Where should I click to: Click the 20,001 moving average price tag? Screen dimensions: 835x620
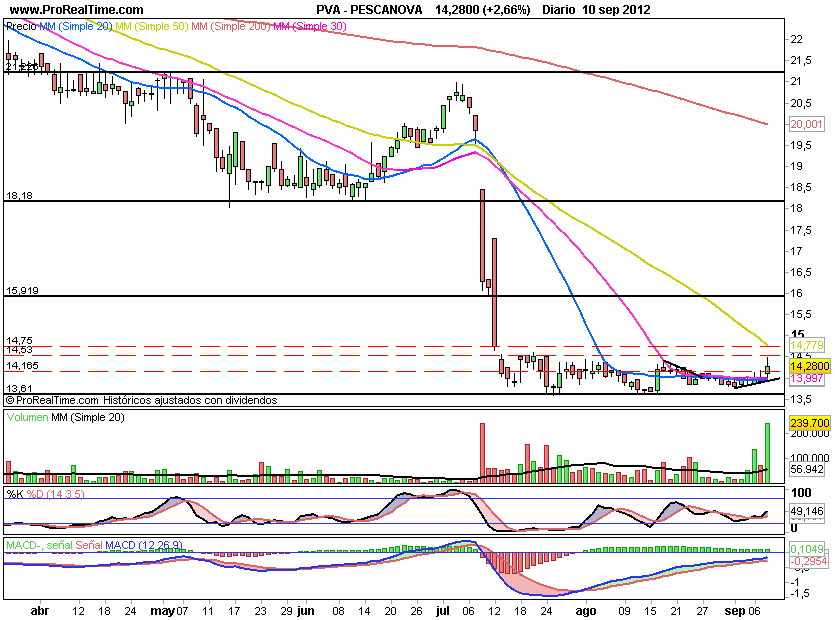point(806,124)
